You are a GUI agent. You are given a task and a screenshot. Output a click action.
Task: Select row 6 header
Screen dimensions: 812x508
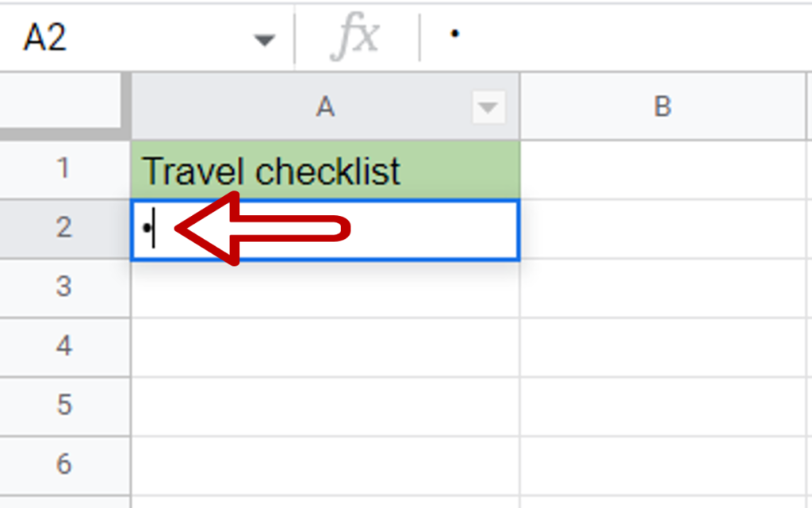63,464
